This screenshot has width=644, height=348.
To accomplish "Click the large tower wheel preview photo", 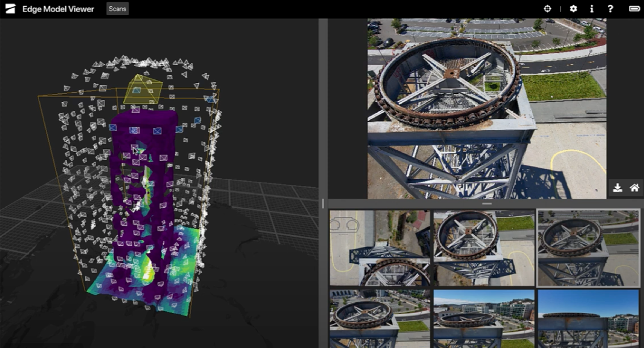I will (x=487, y=109).
